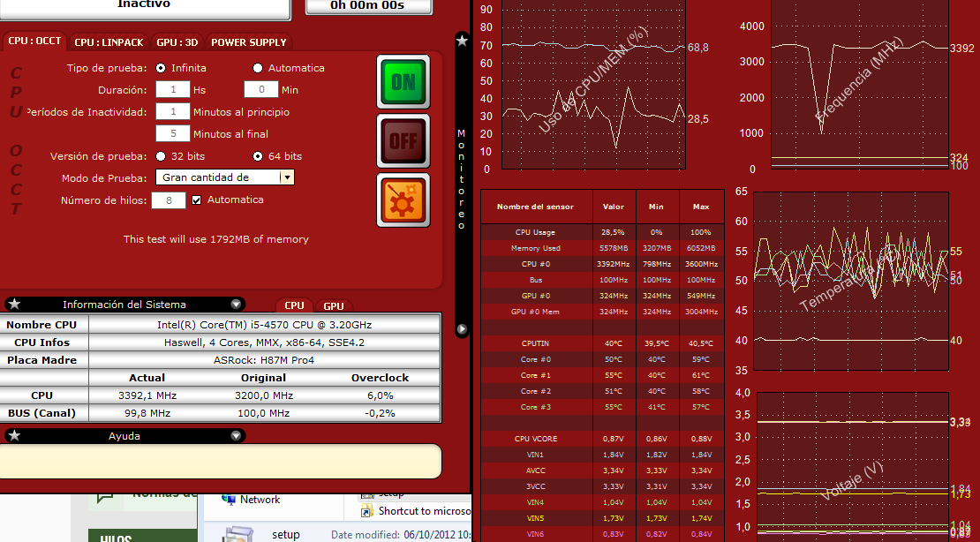Toggle the Automatica threads checkbox
Viewport: 980px width, 542px height.
pyautogui.click(x=196, y=200)
